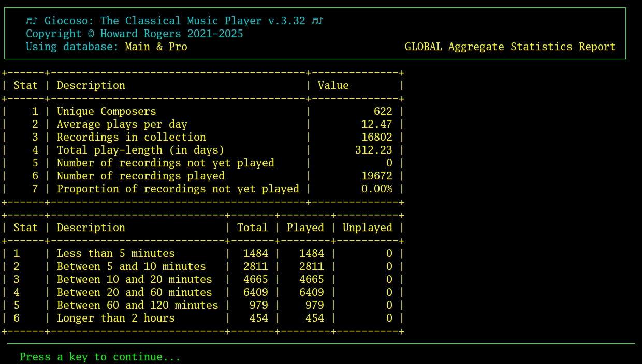Click the Press a key to continue prompt
This screenshot has height=364, width=642.
[98, 357]
